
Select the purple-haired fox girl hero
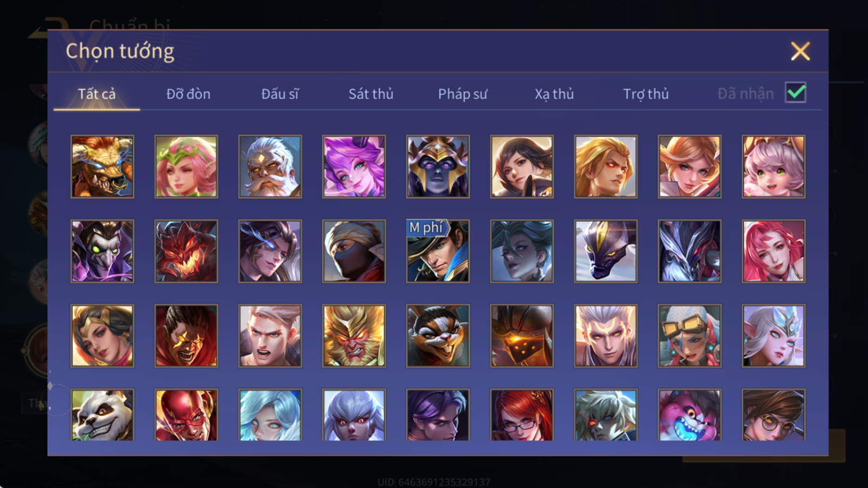pos(354,166)
